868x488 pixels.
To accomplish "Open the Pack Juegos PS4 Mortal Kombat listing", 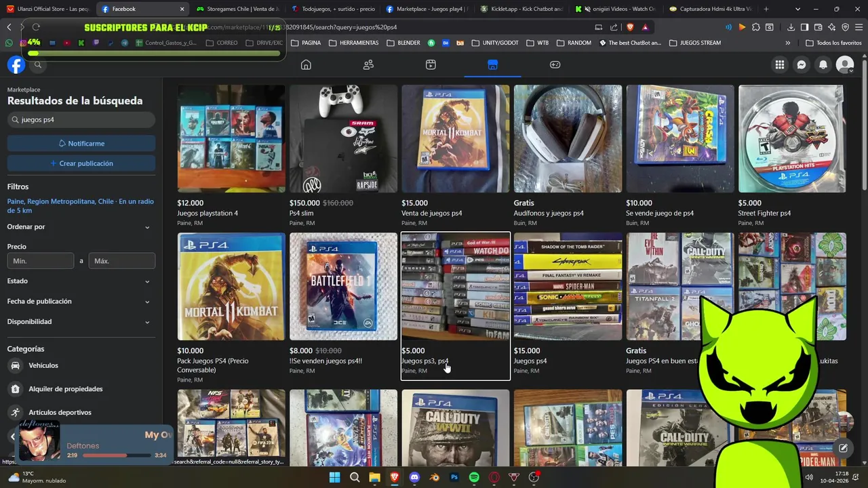I will point(231,308).
